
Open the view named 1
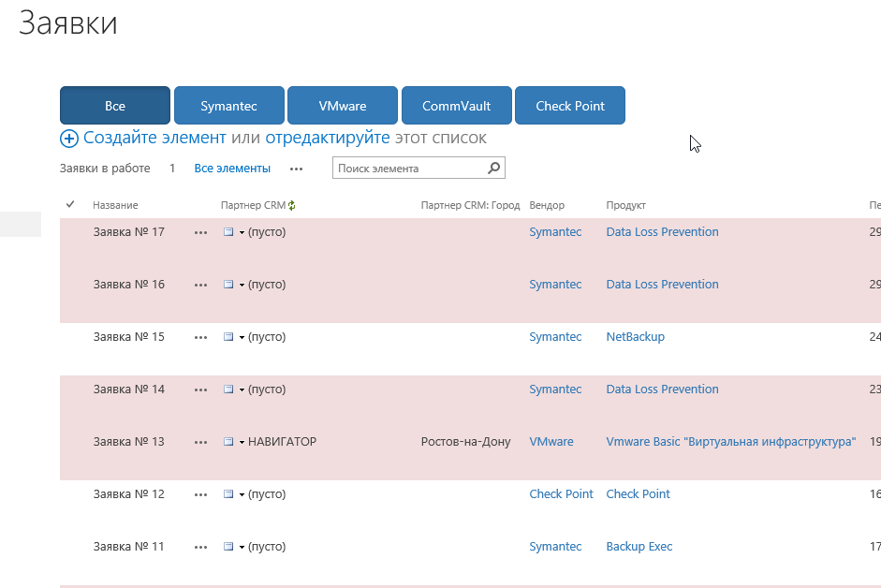pyautogui.click(x=172, y=169)
